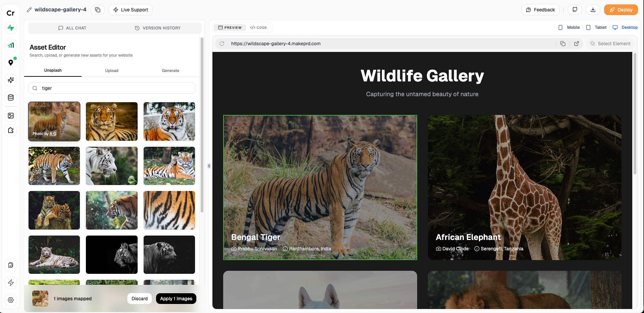Screen dimensions: 644x313
Task: Click the location pin icon with green badge
Action: [11, 62]
